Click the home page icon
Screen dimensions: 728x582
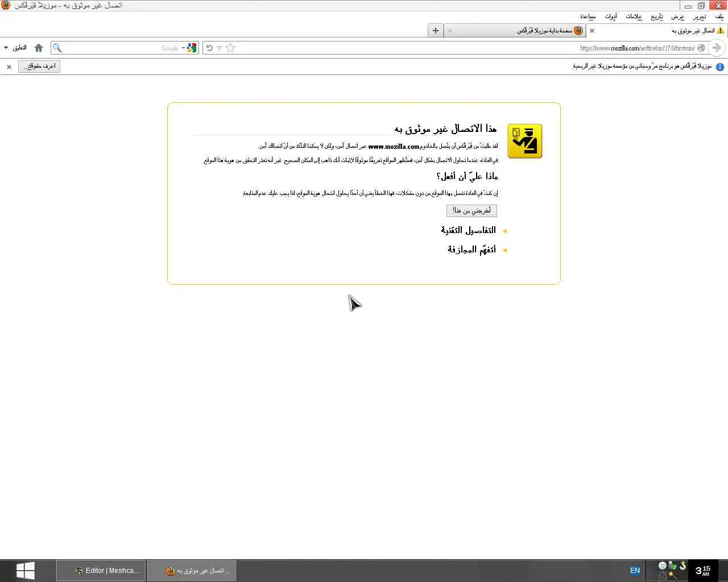[39, 48]
